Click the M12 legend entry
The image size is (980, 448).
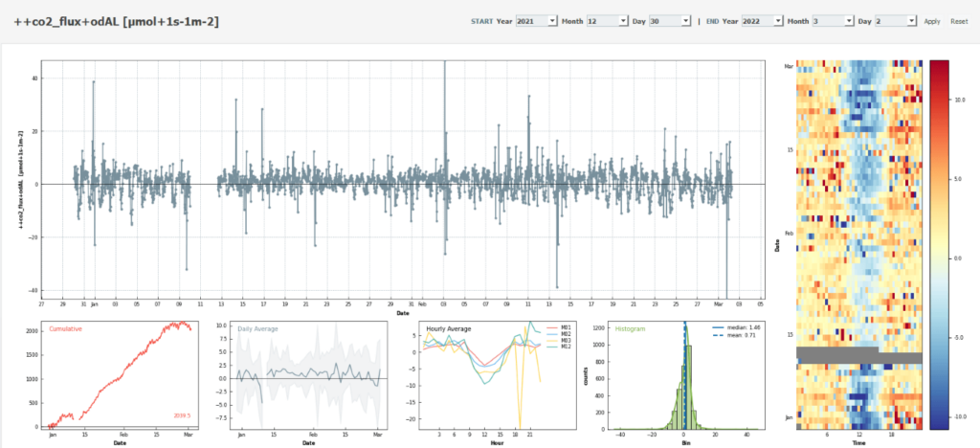(x=559, y=347)
